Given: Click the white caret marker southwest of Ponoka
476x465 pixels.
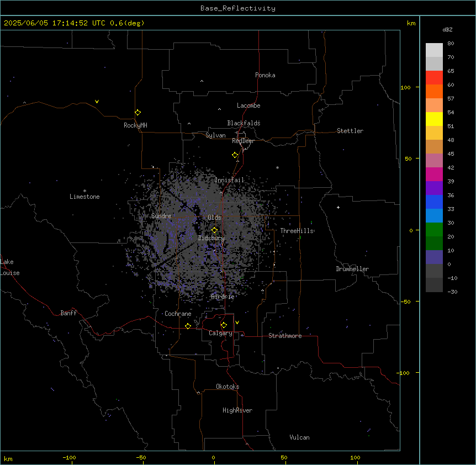Looking at the screenshot, I should 202,81.
